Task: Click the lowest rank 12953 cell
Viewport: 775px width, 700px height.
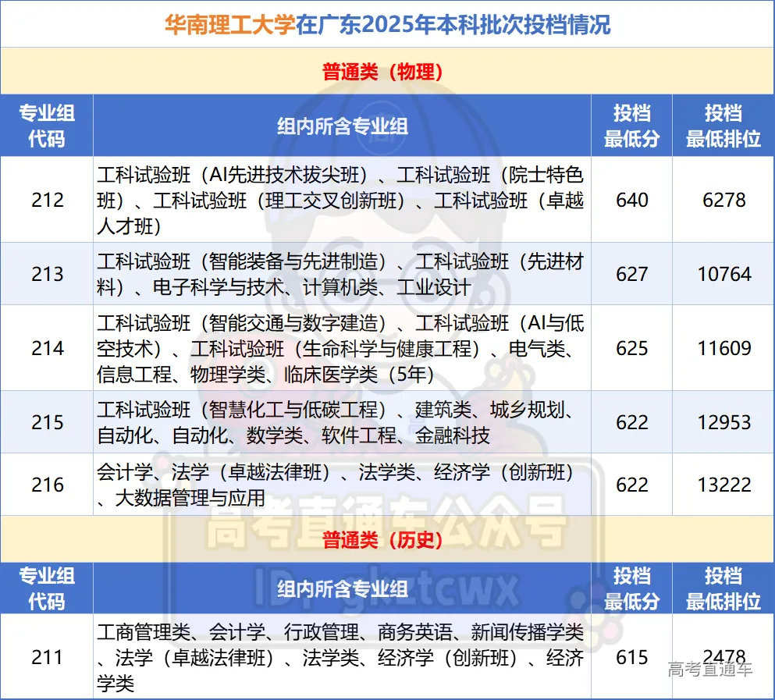Action: click(723, 422)
